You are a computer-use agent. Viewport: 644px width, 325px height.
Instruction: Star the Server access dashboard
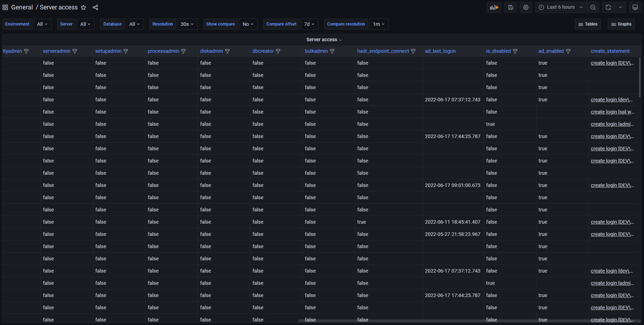tap(83, 7)
